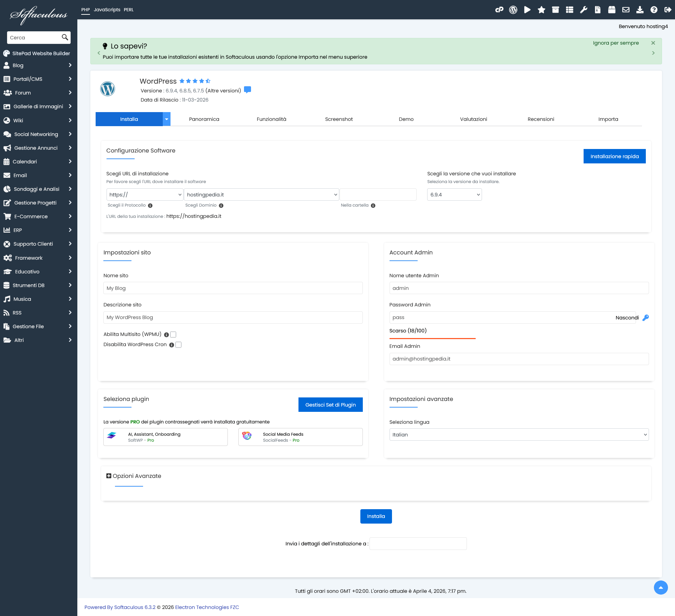Click info icon beside Nella cartella
This screenshot has width=675, height=616.
click(x=373, y=206)
